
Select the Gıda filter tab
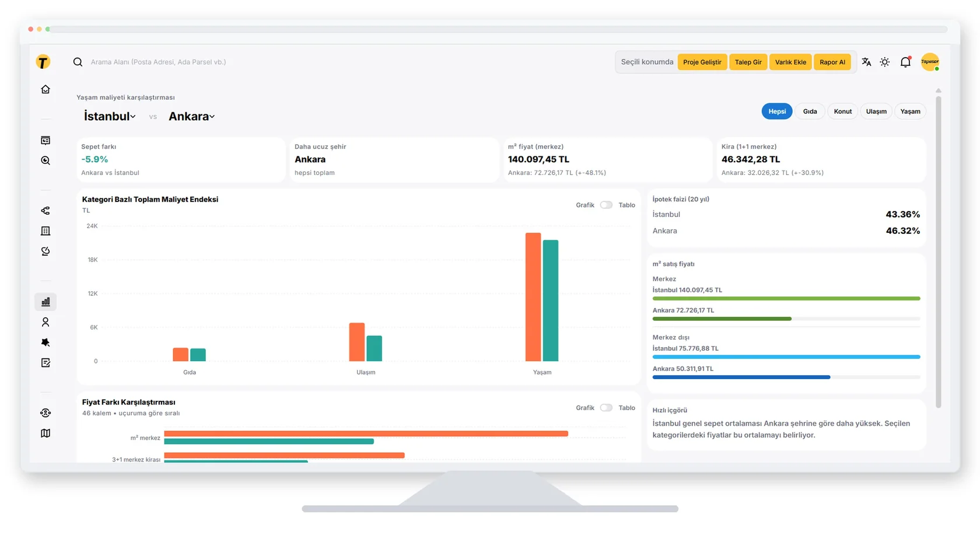(x=810, y=111)
